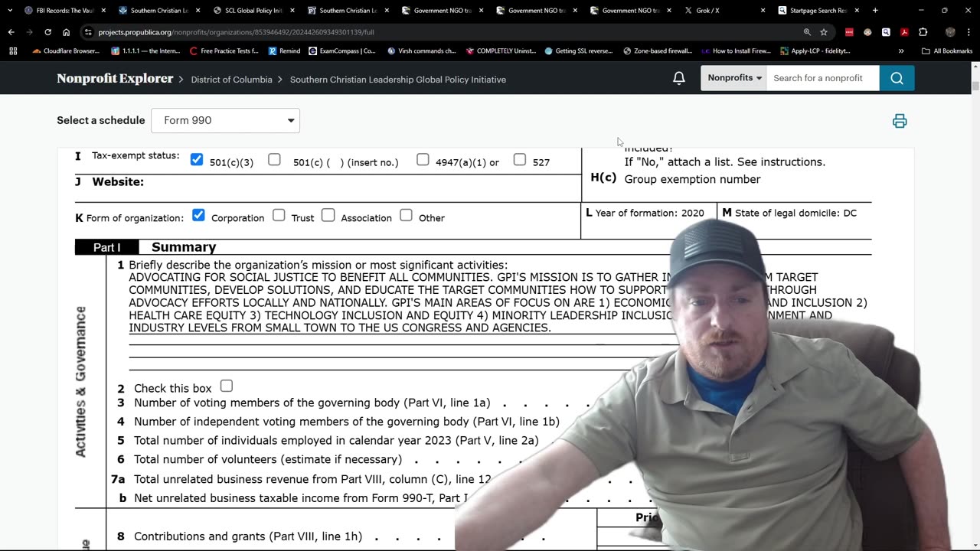Image resolution: width=980 pixels, height=551 pixels.
Task: Check the Trust organization box
Action: tap(279, 216)
